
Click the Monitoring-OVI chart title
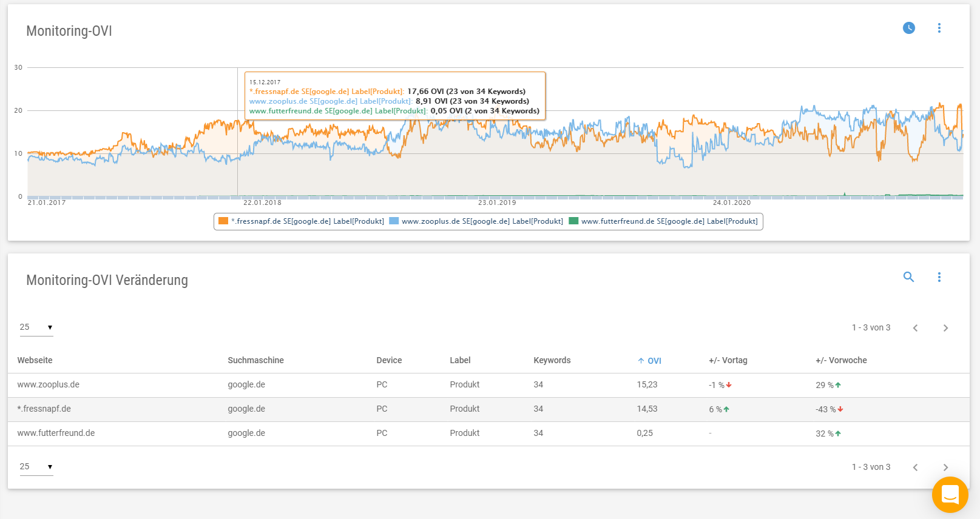pyautogui.click(x=69, y=31)
